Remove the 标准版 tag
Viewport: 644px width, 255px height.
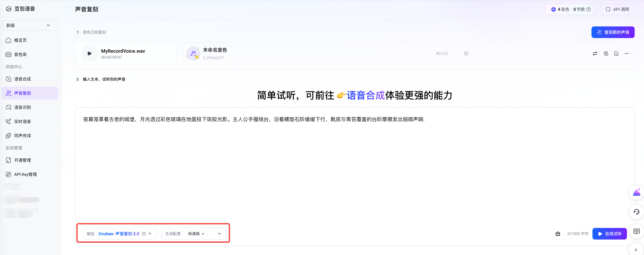(203, 234)
